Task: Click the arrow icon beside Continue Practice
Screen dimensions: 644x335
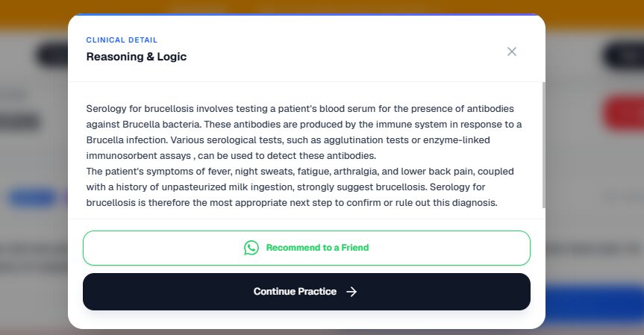Action: coord(351,292)
